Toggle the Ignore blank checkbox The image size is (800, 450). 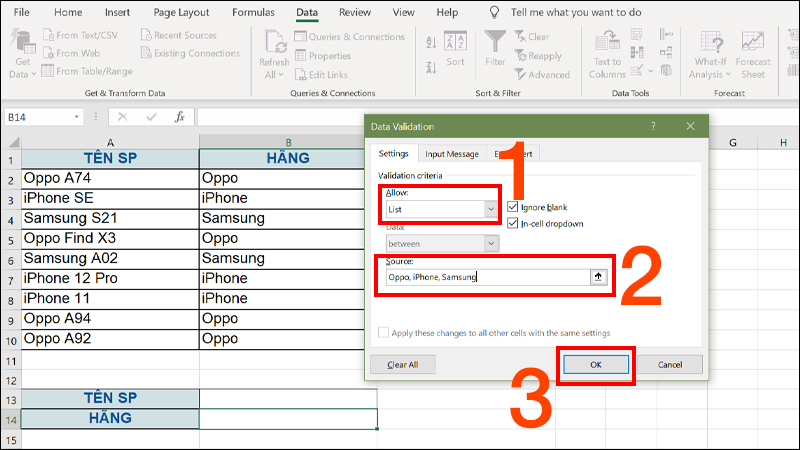(x=513, y=207)
